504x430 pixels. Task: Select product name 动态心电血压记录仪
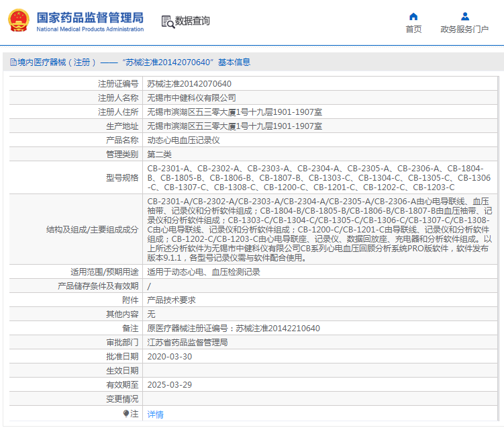coord(183,140)
